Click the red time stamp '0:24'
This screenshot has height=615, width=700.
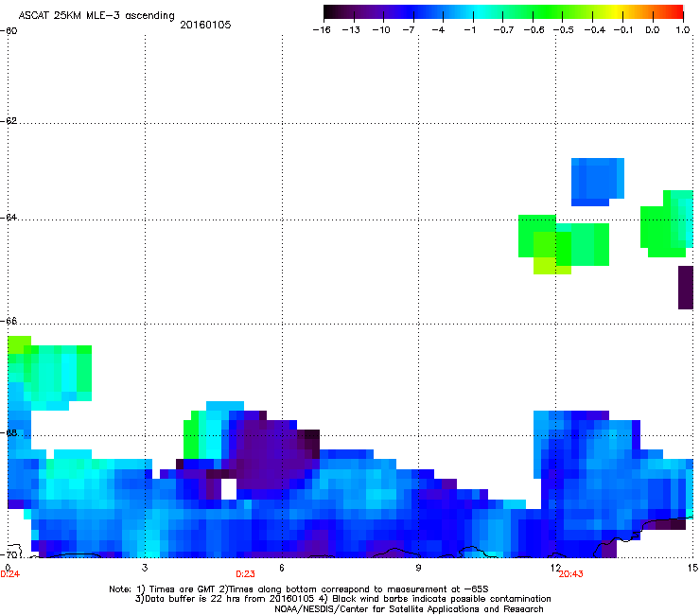coord(10,574)
